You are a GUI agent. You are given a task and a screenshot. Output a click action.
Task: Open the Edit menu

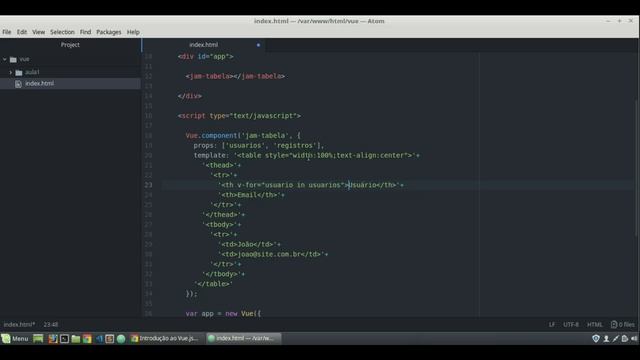22,32
